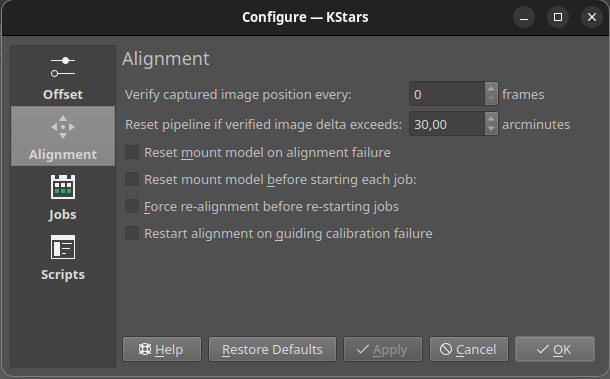The width and height of the screenshot is (610, 379).
Task: Click Restore Defaults
Action: click(x=272, y=349)
